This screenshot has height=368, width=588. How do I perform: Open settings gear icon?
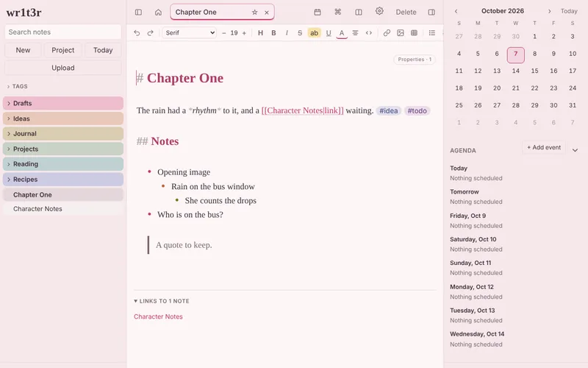379,11
